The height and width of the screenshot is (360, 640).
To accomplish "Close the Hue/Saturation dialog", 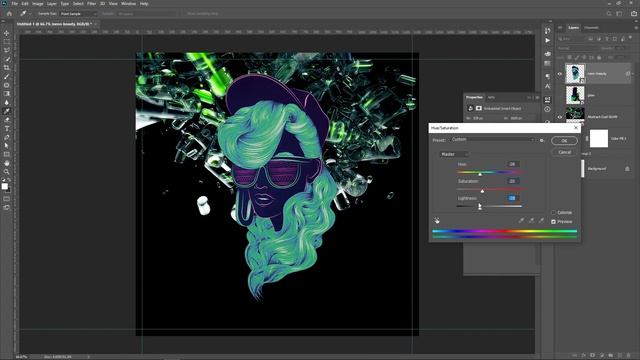I will coord(576,128).
